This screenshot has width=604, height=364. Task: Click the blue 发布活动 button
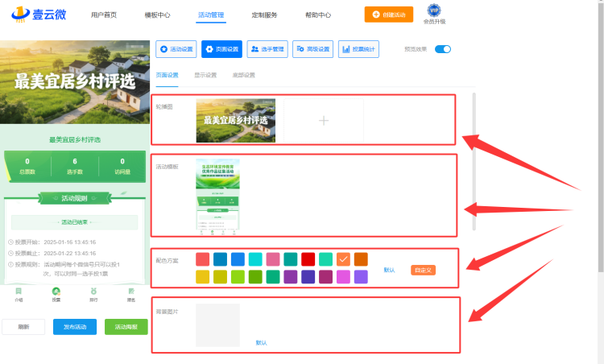pyautogui.click(x=75, y=327)
